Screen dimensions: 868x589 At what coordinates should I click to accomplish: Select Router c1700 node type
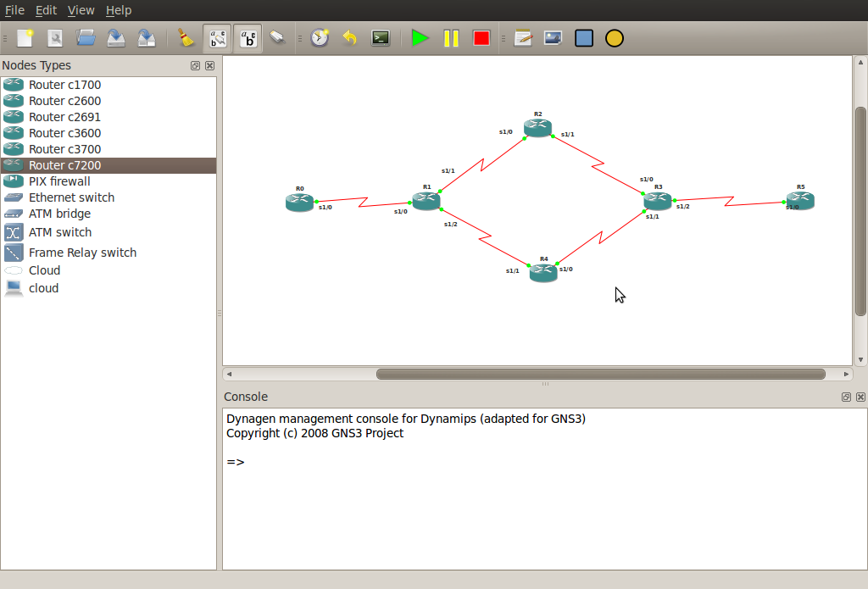click(108, 85)
